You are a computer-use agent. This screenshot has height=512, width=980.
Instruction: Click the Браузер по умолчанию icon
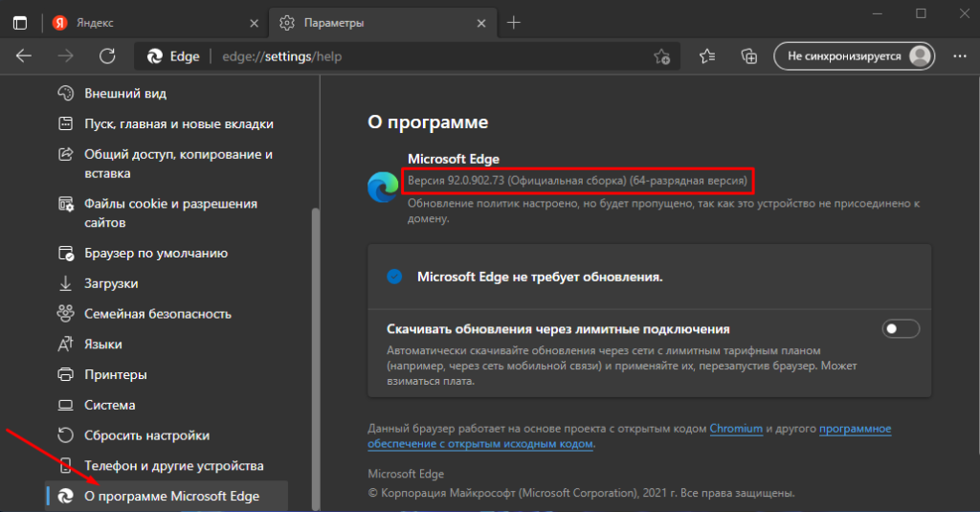(66, 254)
